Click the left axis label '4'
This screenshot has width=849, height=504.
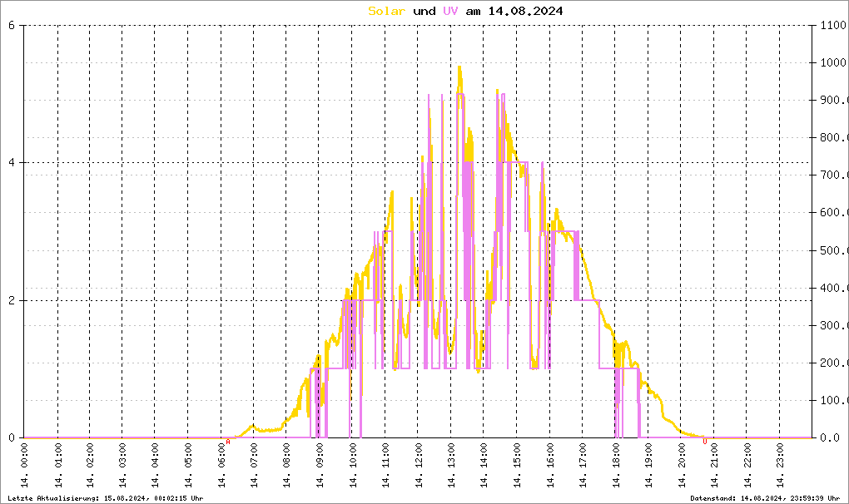(x=12, y=163)
